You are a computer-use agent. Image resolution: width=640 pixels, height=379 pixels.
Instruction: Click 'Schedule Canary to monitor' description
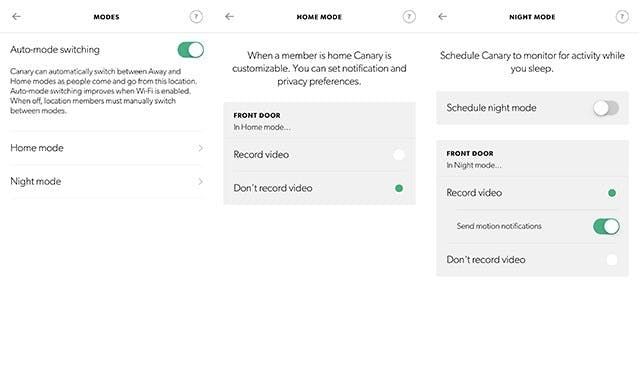coord(532,62)
